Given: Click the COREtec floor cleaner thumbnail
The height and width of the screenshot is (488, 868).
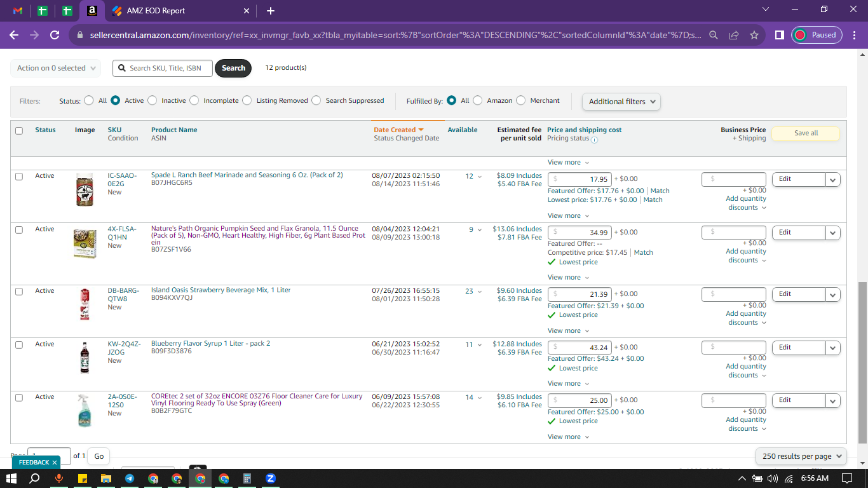Looking at the screenshot, I should click(85, 410).
